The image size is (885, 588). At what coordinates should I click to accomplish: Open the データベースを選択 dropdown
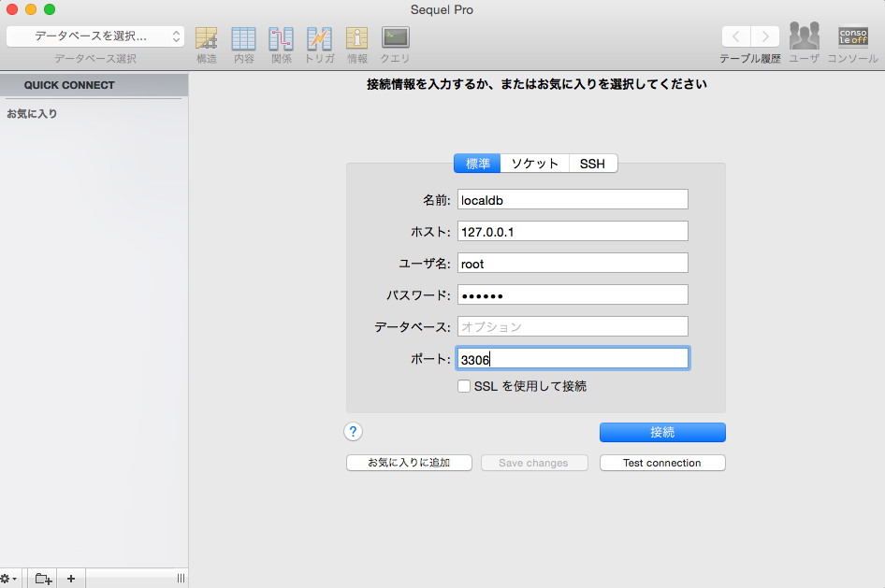tap(95, 36)
